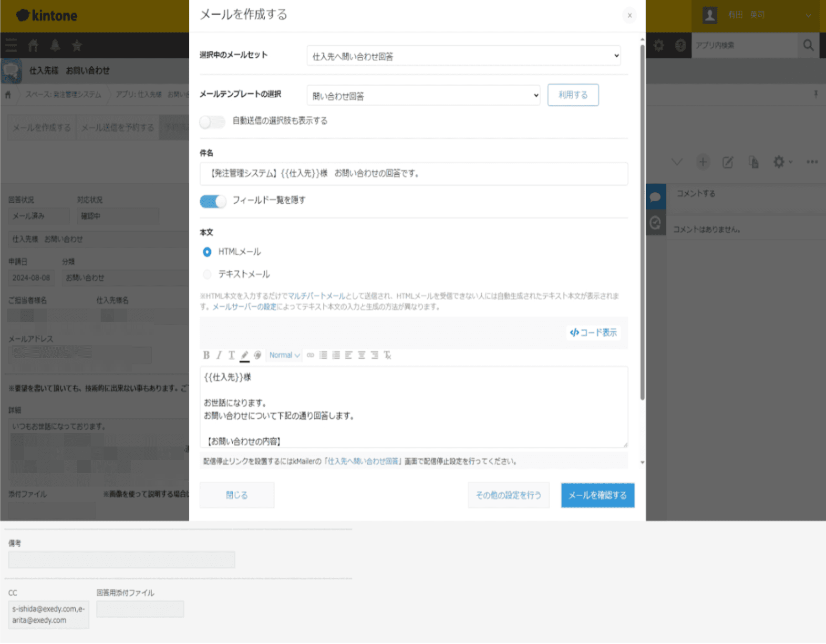Open the background color palette icon
This screenshot has height=644, width=826.
pyautogui.click(x=258, y=355)
